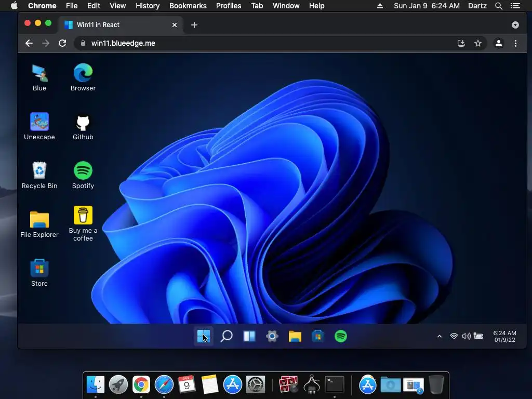This screenshot has width=532, height=399.
Task: Open File Explorer desktop icon
Action: coord(39,224)
